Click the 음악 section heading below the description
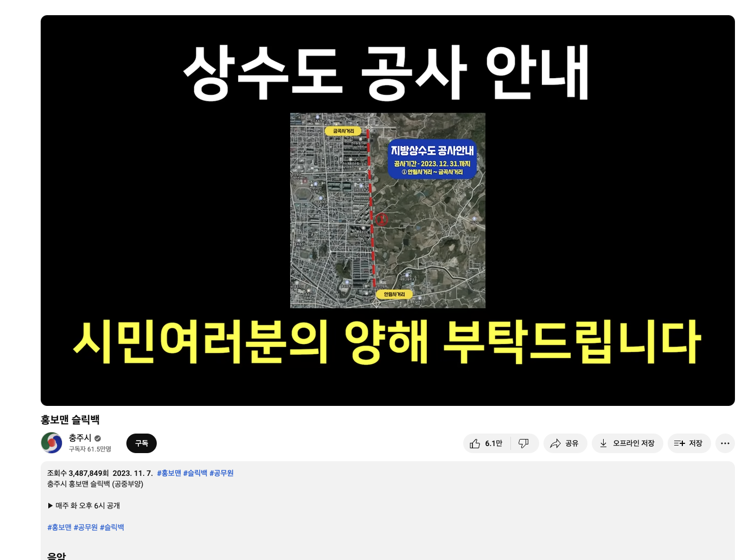Screen dimensions: 742x560 click(57, 556)
